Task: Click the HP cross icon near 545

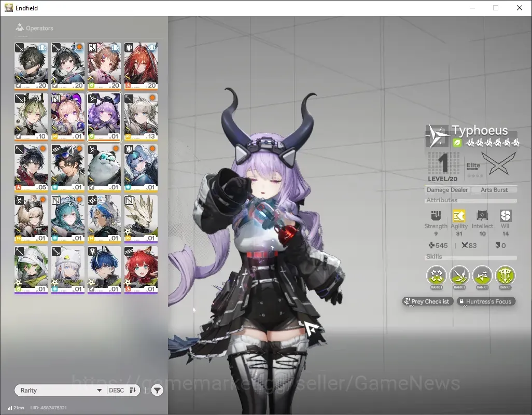Action: coord(431,245)
